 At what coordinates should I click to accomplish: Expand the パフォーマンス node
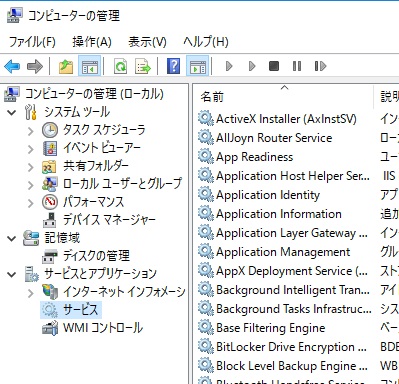click(x=30, y=203)
